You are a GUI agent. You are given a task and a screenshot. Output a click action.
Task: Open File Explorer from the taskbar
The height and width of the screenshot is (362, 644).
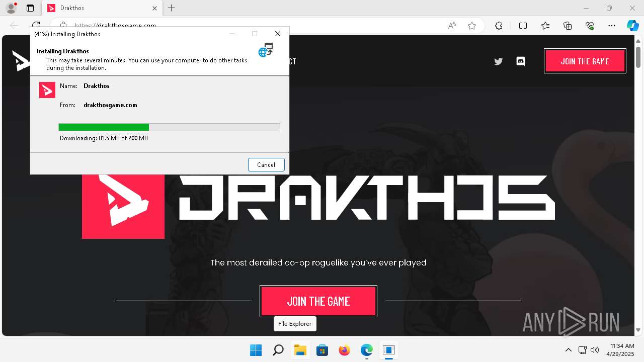point(300,350)
